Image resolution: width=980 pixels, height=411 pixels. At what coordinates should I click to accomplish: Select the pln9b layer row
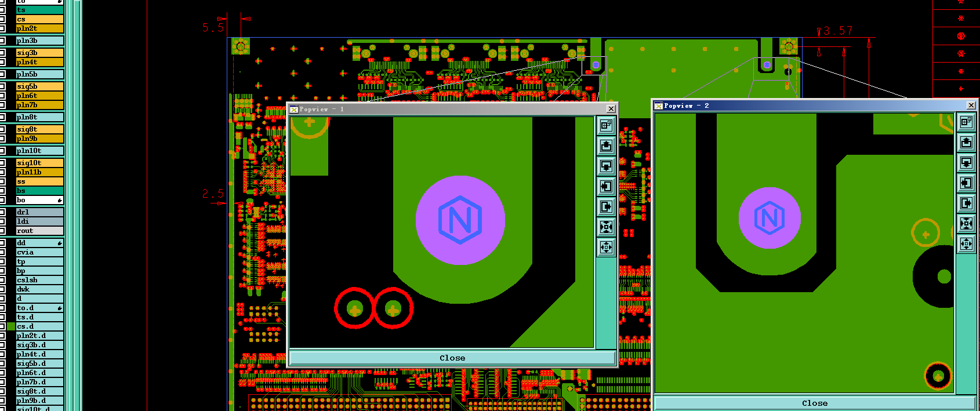tap(39, 139)
